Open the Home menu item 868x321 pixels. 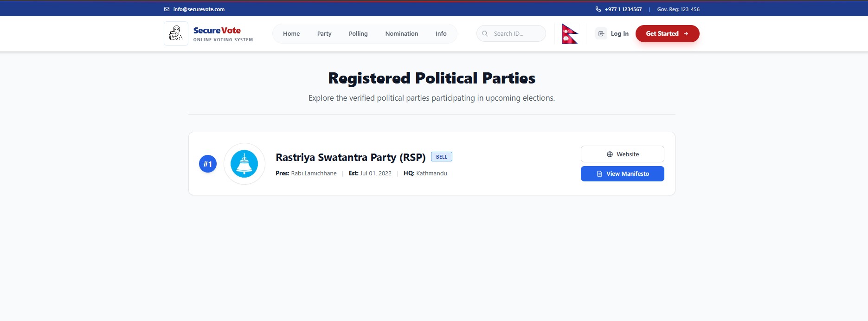pyautogui.click(x=291, y=34)
